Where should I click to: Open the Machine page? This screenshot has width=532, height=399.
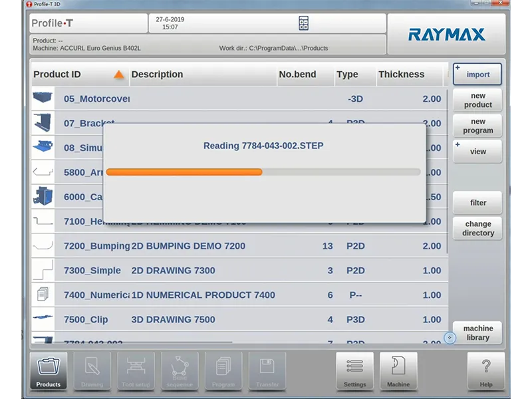coord(398,371)
